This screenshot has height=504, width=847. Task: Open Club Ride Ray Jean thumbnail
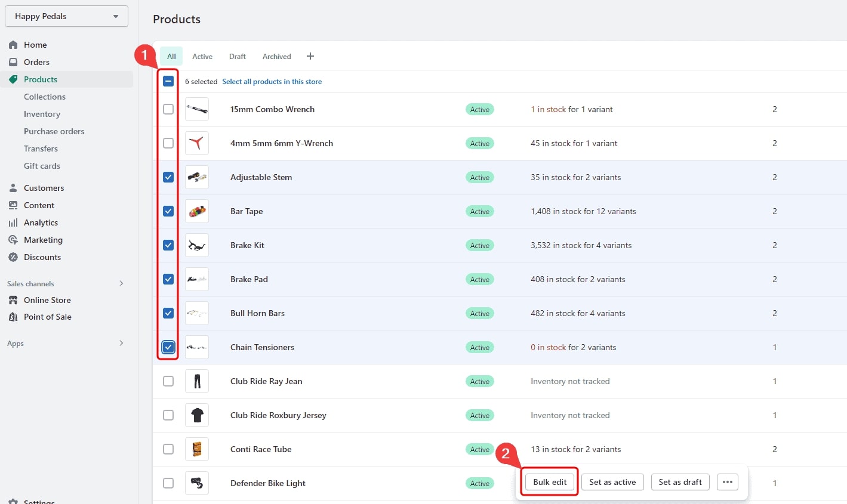pos(197,381)
